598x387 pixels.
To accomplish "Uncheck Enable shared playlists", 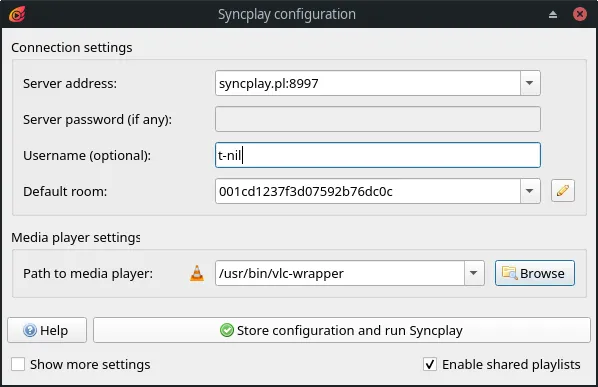I will point(430,364).
